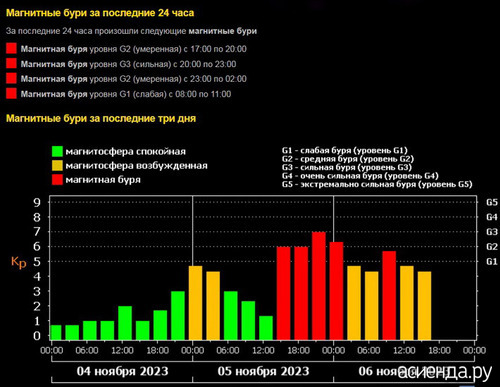Select the red bar on November 6 morning
Screen dimensions: 500x387
389,296
